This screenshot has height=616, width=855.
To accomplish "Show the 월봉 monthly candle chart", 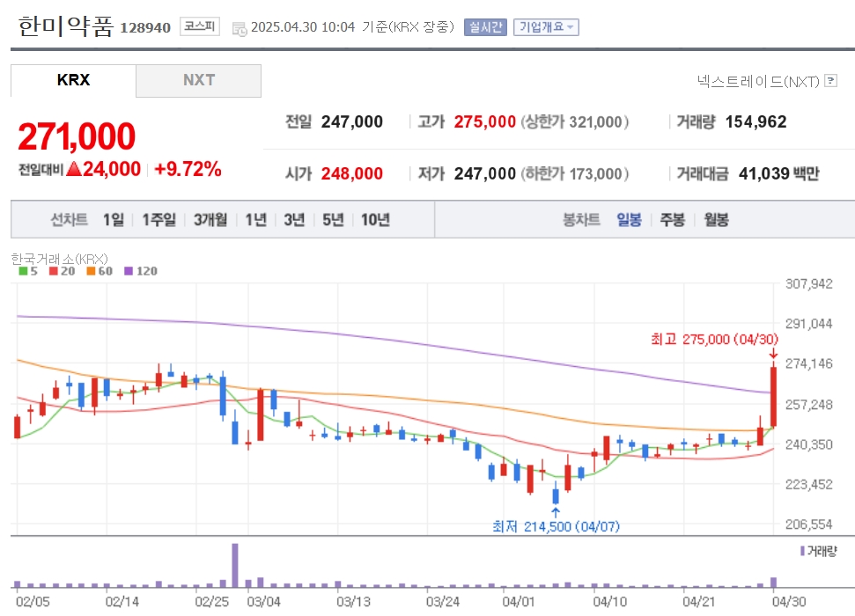I will coord(716,220).
